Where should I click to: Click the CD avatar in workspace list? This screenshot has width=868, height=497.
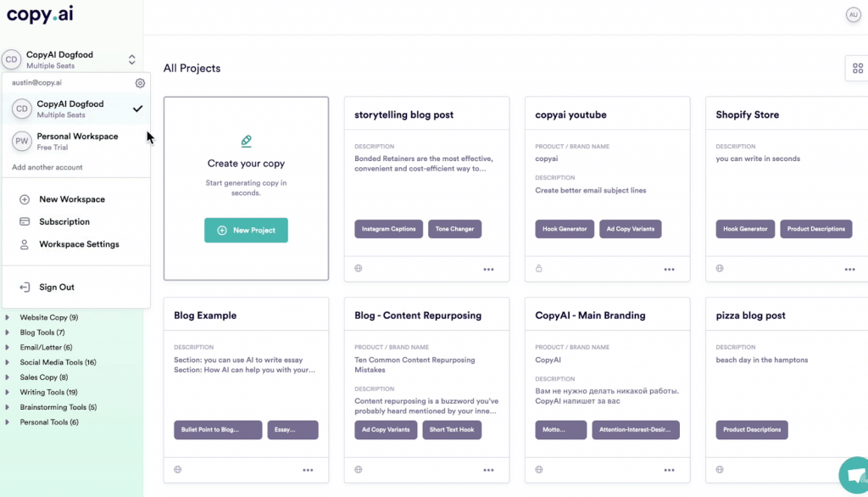[21, 109]
